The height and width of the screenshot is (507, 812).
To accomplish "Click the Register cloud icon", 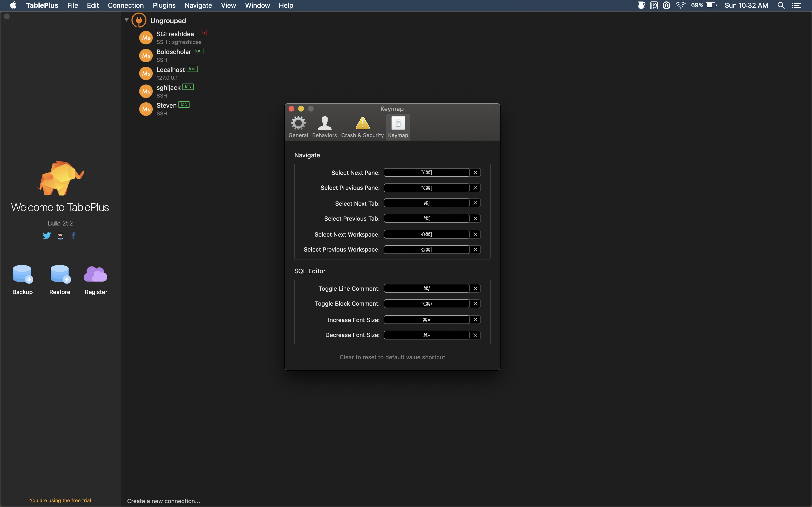I will [96, 274].
